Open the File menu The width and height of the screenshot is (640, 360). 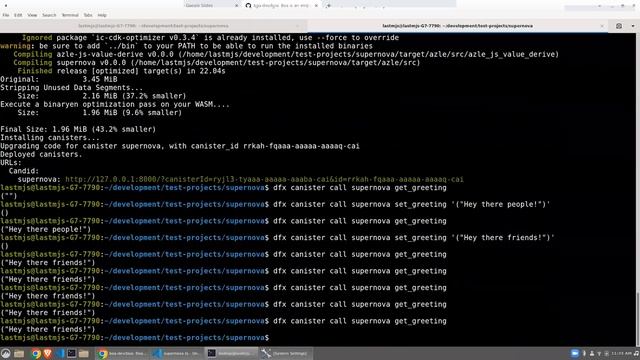(x=6, y=15)
